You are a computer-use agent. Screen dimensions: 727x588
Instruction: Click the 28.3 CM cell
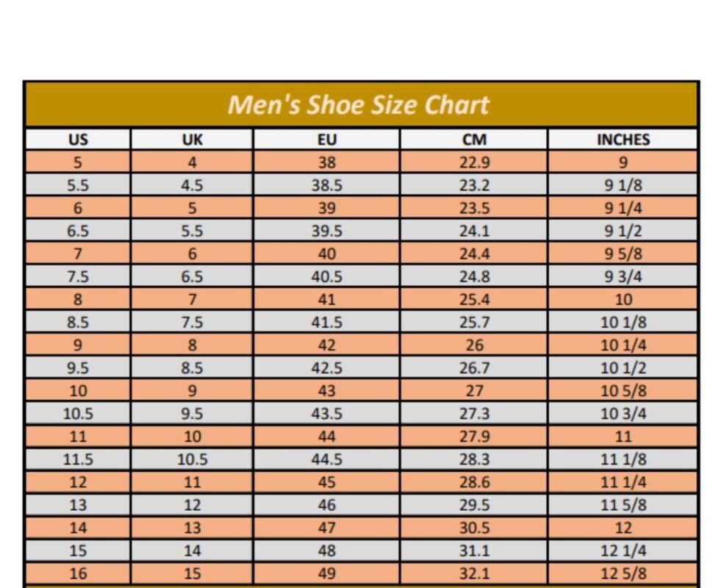[474, 459]
